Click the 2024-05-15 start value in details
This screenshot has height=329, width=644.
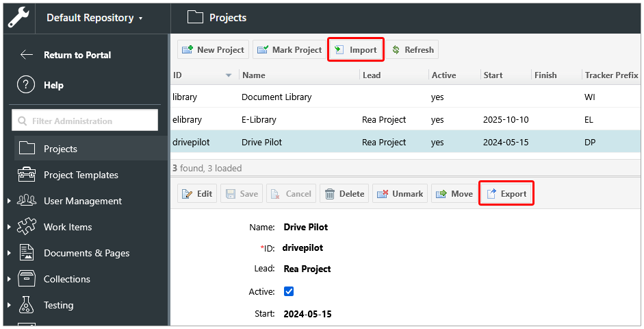point(307,314)
